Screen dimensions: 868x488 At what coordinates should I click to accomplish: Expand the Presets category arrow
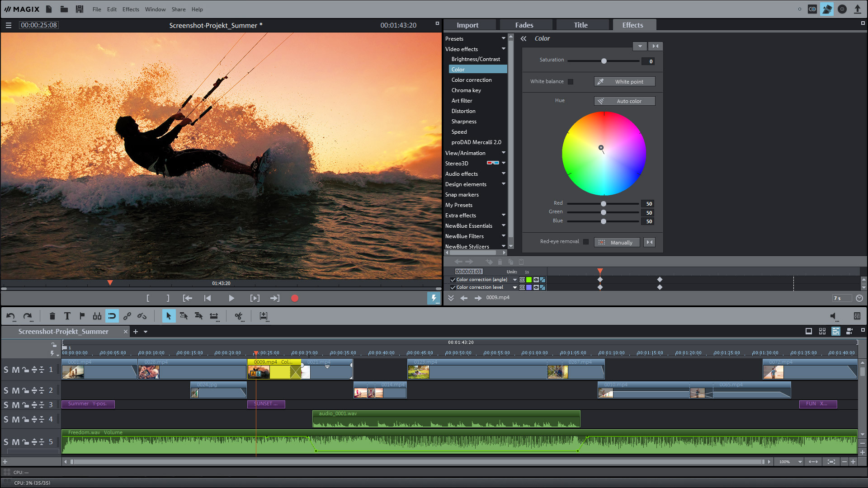[503, 38]
